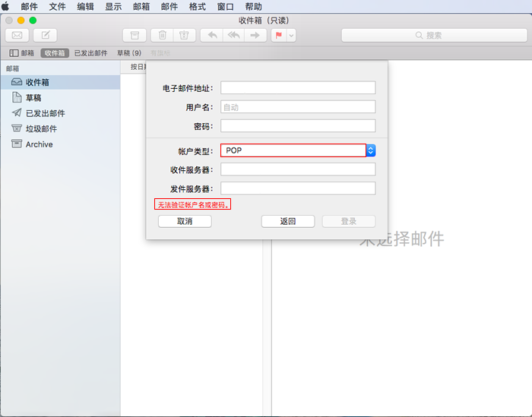Open 邮件 app menu beside Apple logo
The width and height of the screenshot is (532, 417).
point(29,6)
